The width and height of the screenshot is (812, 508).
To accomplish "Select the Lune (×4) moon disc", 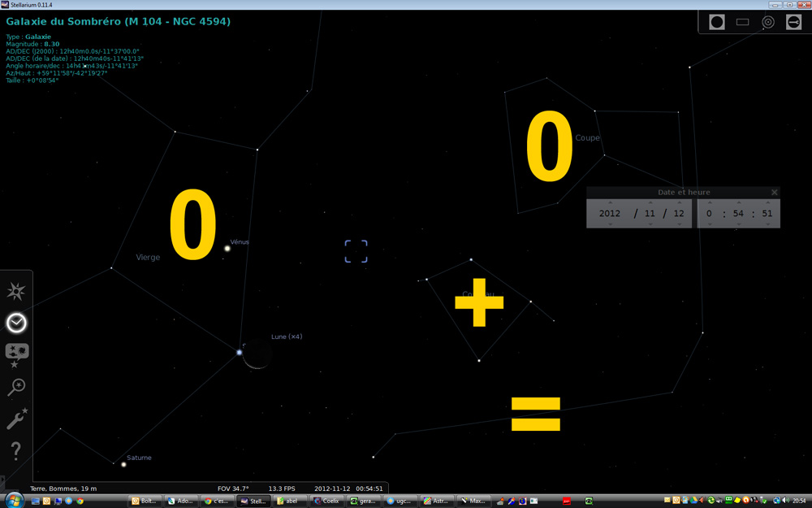I will (257, 354).
